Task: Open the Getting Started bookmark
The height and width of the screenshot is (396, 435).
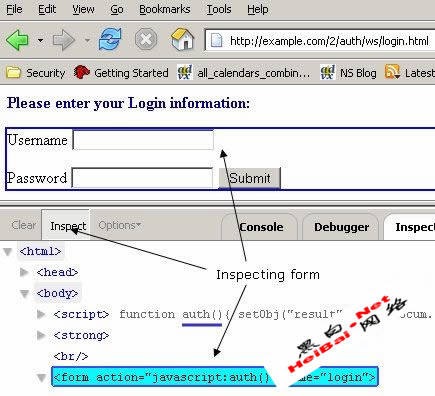Action: point(121,73)
